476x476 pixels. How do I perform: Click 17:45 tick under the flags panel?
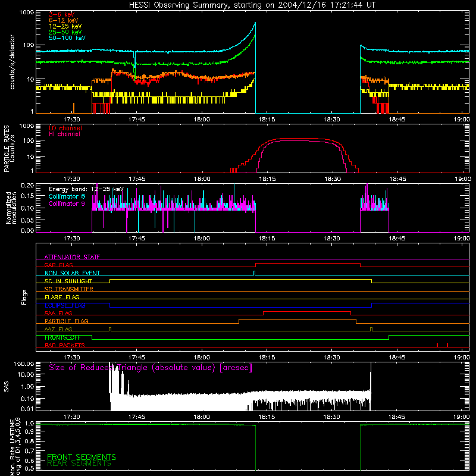click(137, 358)
